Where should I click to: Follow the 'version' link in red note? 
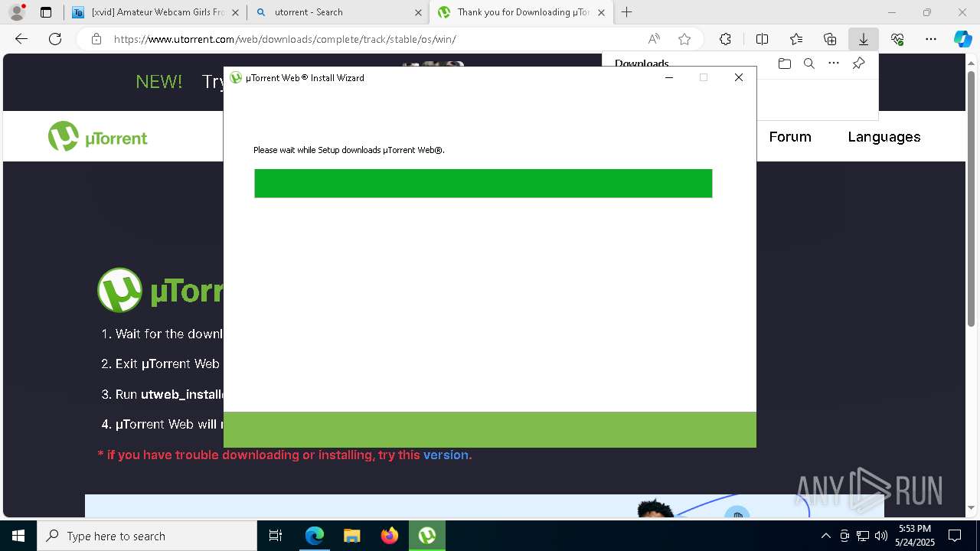446,455
